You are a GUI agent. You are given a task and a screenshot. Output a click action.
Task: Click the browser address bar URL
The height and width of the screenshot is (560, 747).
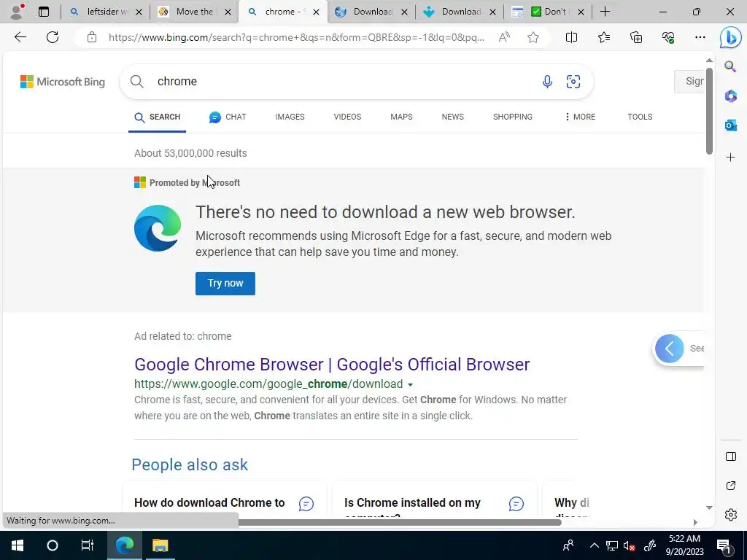pyautogui.click(x=296, y=37)
